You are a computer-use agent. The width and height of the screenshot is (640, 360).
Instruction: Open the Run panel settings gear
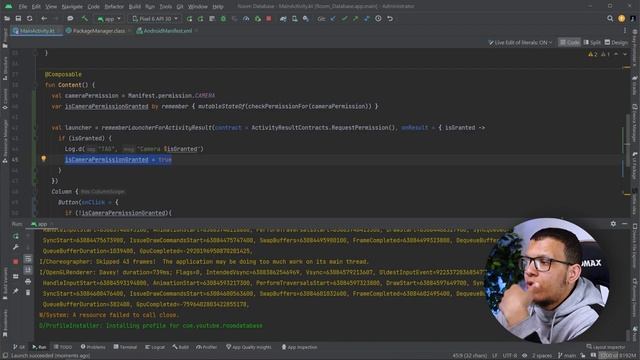click(613, 224)
